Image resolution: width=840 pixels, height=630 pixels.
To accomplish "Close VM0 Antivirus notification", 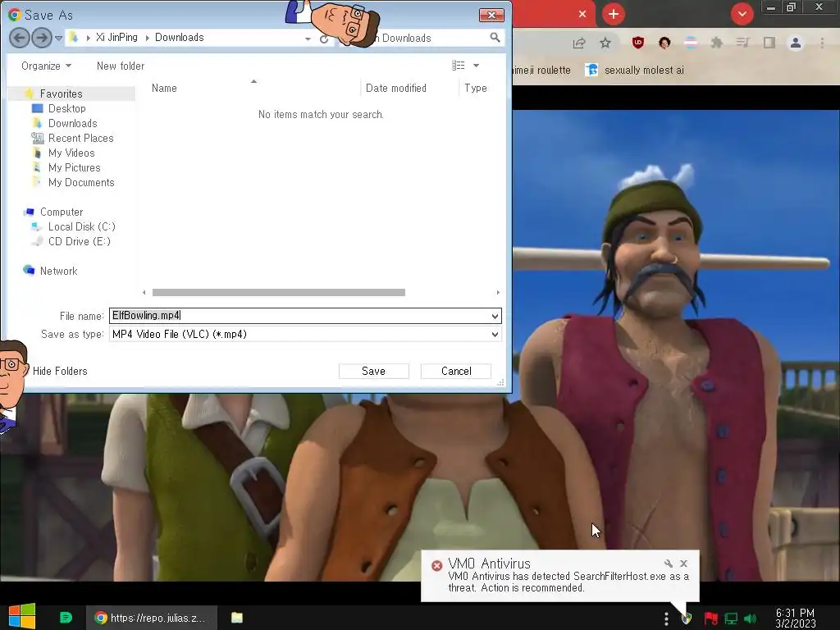I will pos(683,564).
